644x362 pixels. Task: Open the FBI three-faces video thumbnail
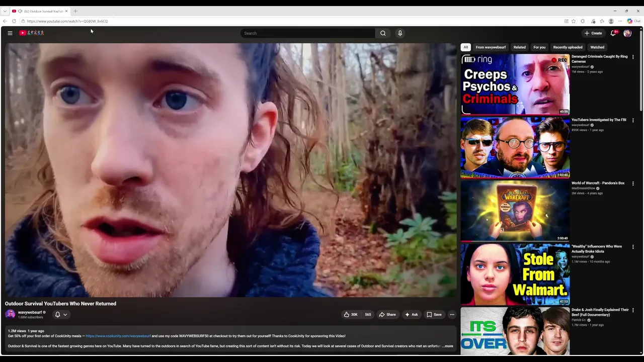pos(515,148)
